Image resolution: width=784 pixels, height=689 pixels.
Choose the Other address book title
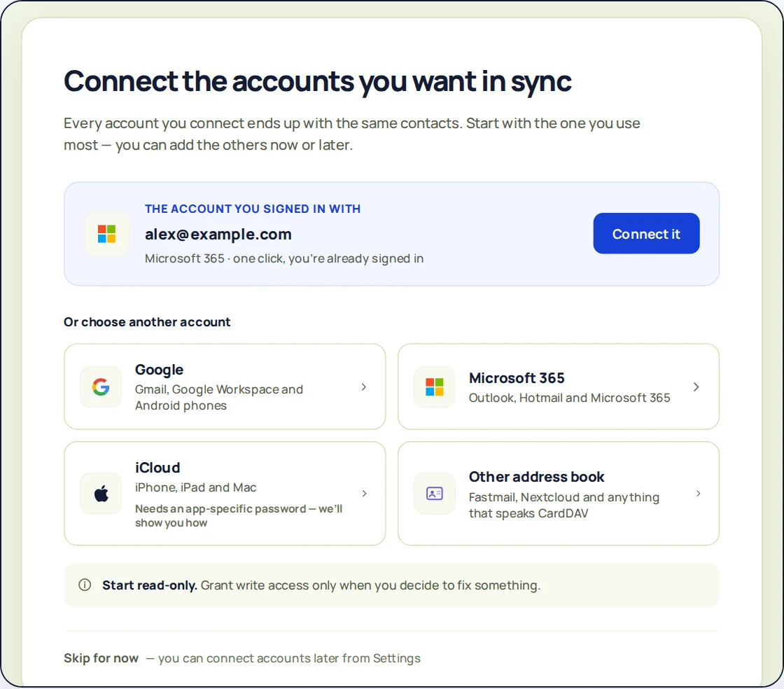point(536,477)
